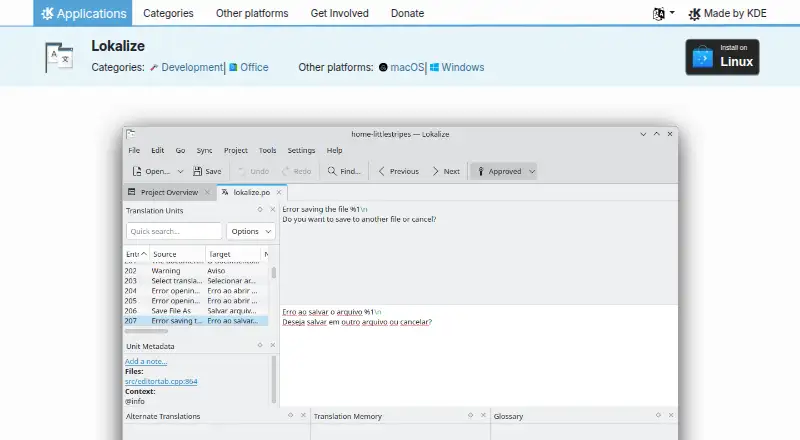The image size is (800, 440).
Task: Click the Undo toolbar button
Action: (x=254, y=172)
